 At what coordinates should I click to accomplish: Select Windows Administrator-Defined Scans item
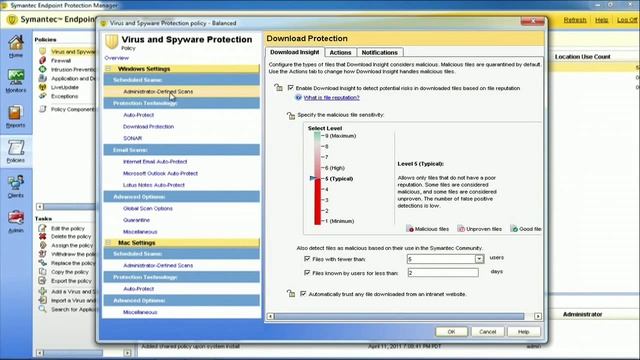click(158, 91)
